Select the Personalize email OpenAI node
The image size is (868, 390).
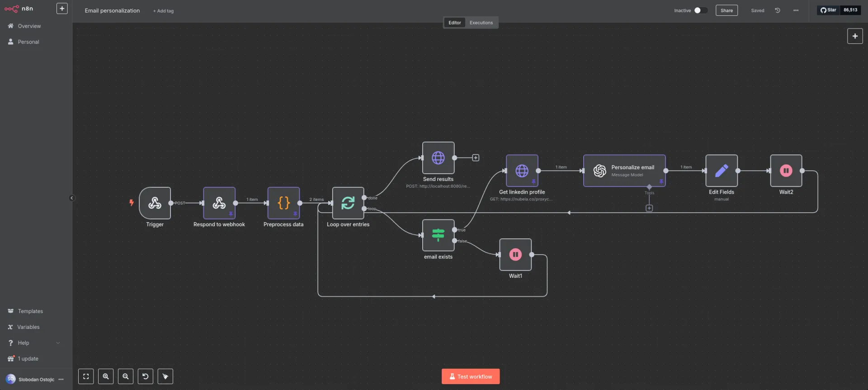[x=624, y=171]
